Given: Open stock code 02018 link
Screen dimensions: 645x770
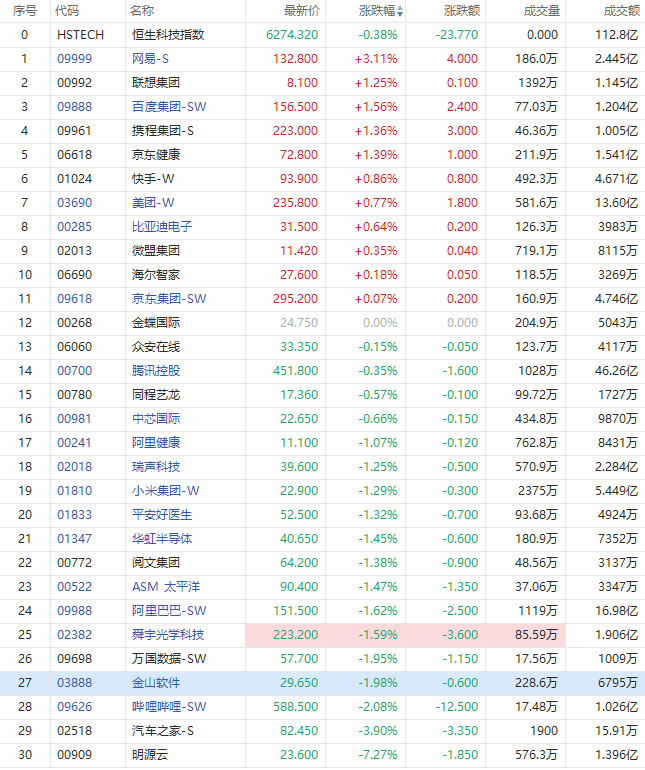Looking at the screenshot, I should 74,467.
